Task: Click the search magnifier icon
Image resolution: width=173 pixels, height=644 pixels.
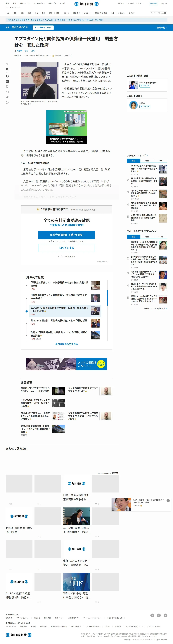Action: click(165, 13)
